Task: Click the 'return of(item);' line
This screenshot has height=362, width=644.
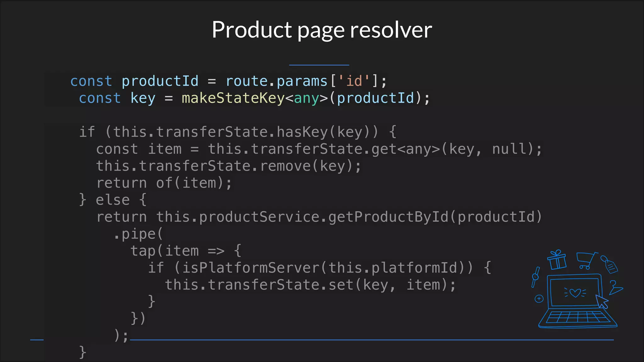Action: (164, 183)
